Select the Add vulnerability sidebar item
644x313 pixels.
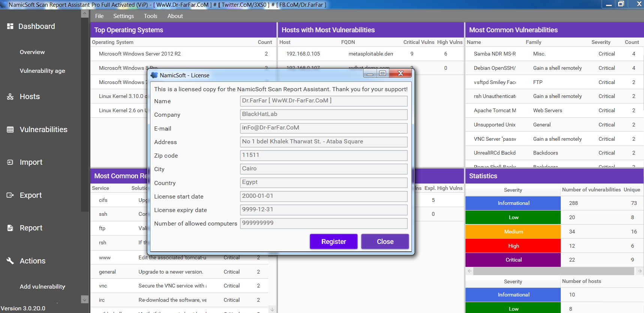(x=42, y=287)
